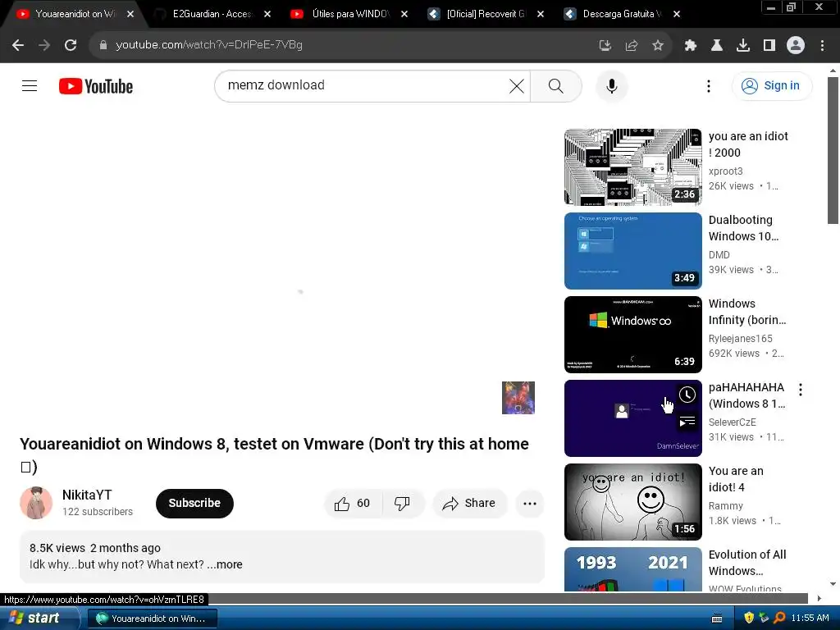Click the install app icon in address bar
The height and width of the screenshot is (630, 840).
click(x=605, y=46)
